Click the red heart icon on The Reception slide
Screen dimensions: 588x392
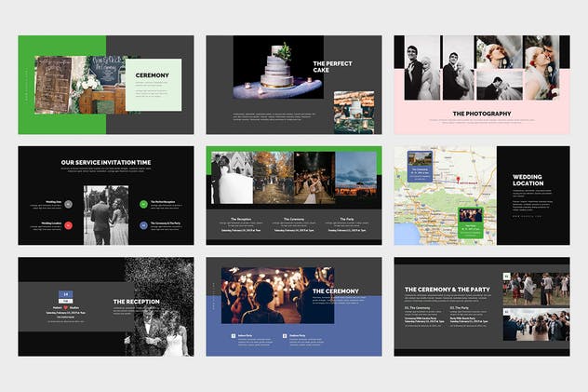(66, 307)
